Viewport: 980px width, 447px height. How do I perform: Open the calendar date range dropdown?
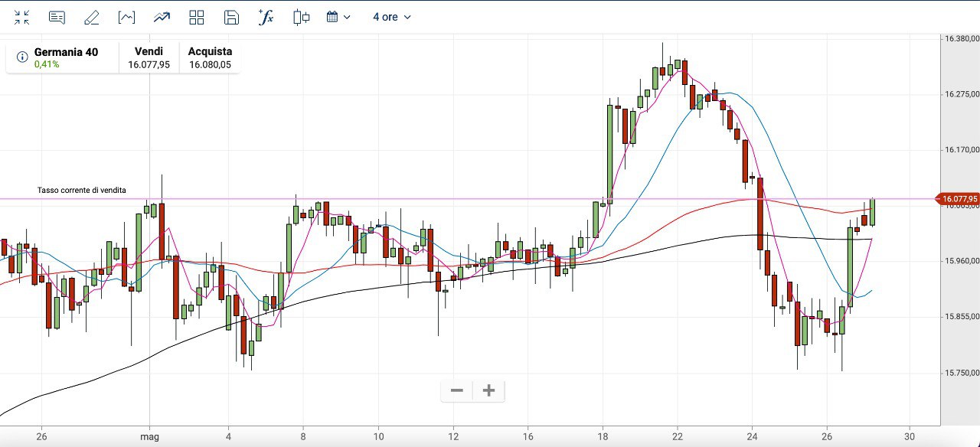click(x=338, y=17)
